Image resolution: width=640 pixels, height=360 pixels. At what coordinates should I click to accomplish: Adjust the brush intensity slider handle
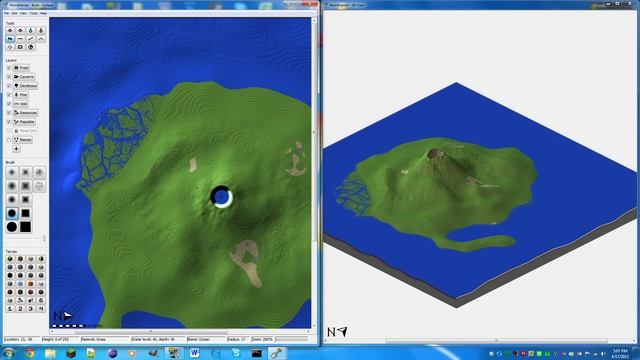tap(44, 238)
